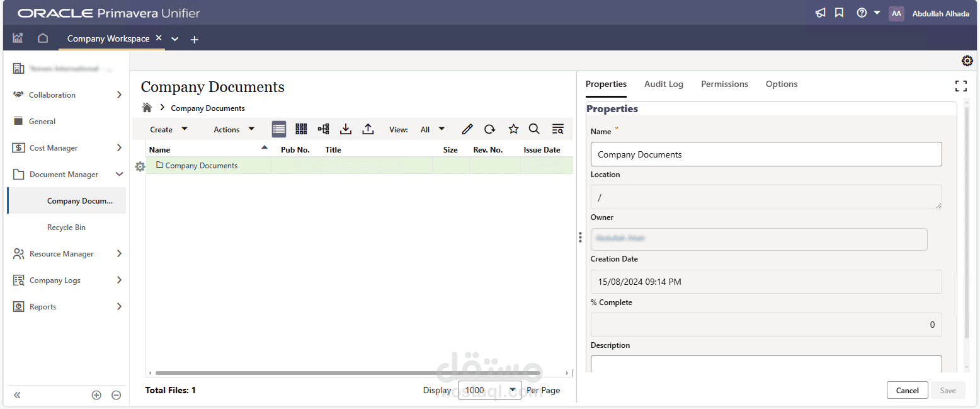The height and width of the screenshot is (409, 980).
Task: Expand the Company Logs sidebar node
Action: coord(119,280)
